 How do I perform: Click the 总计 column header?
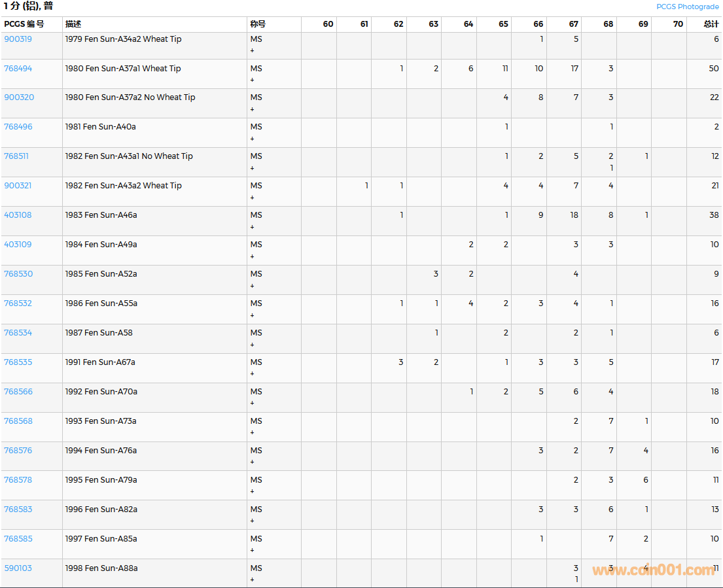(x=711, y=24)
